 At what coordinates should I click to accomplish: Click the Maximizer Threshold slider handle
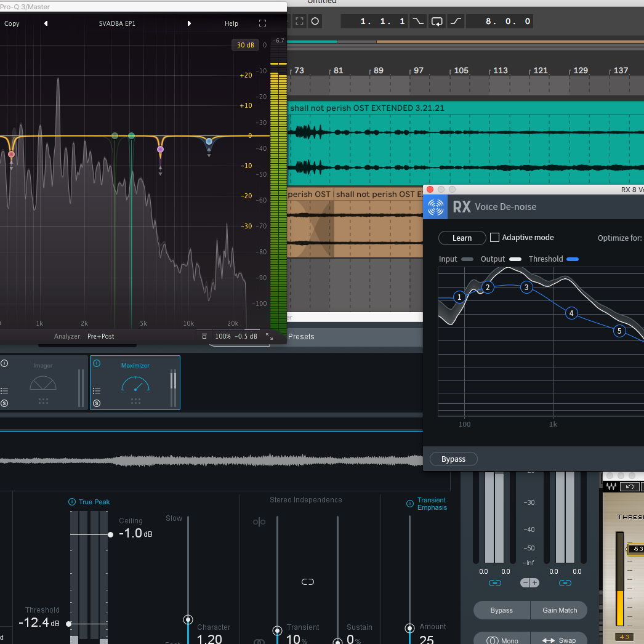[68, 624]
